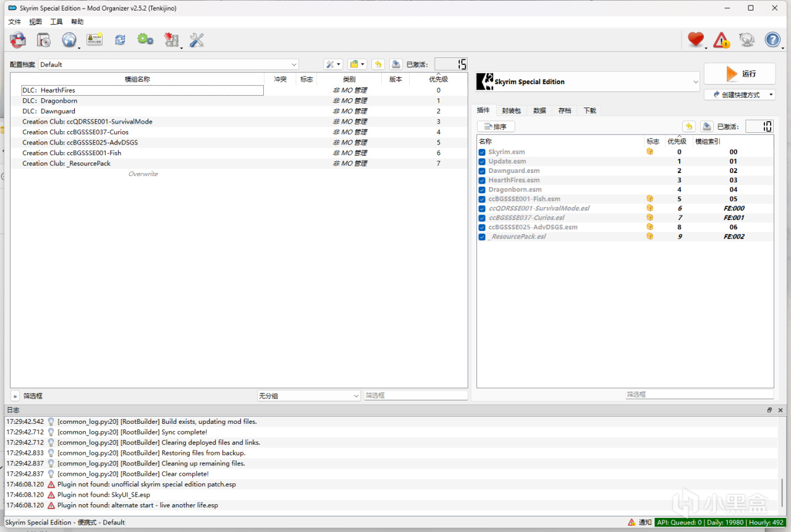This screenshot has width=791, height=532.
Task: Click the gray globe update icon
Action: (747, 40)
